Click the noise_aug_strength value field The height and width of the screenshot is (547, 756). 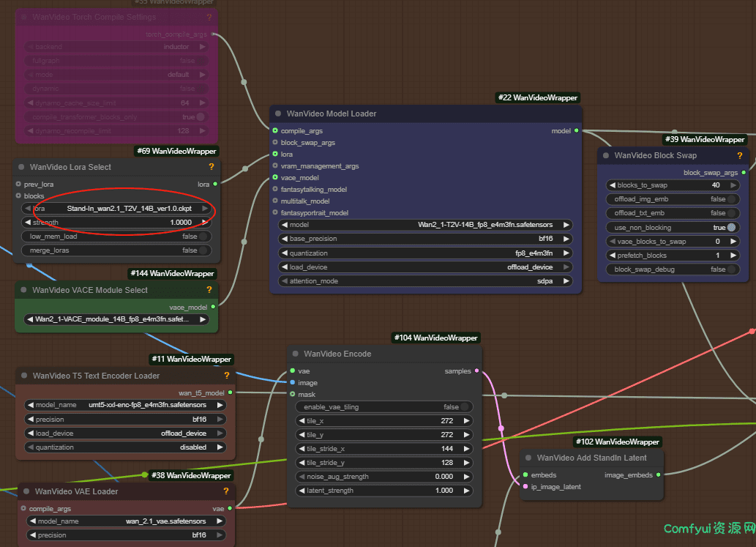[x=384, y=477]
